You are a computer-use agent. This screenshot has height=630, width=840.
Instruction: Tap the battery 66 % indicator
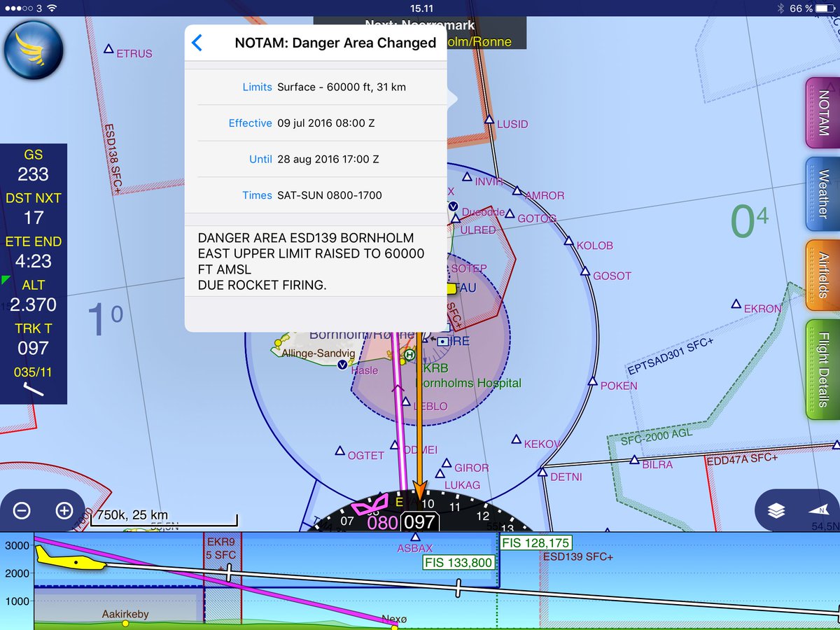click(x=812, y=8)
